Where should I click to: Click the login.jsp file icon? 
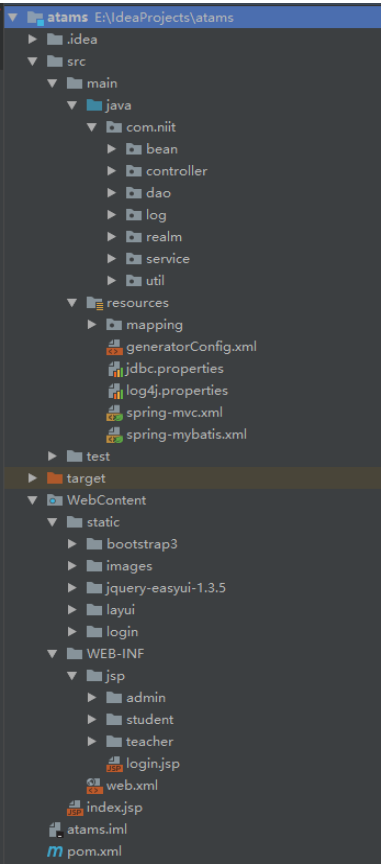(x=114, y=763)
